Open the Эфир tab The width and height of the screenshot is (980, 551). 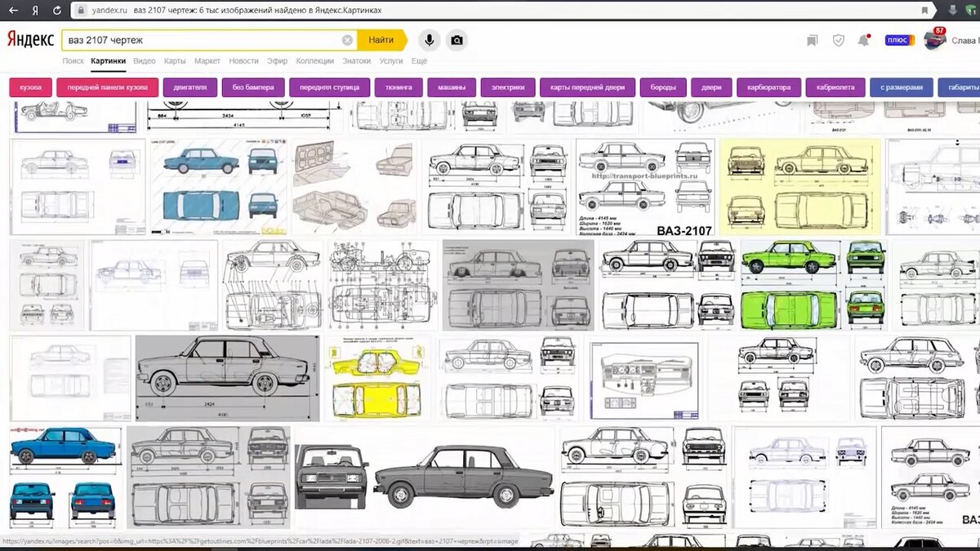tap(278, 61)
